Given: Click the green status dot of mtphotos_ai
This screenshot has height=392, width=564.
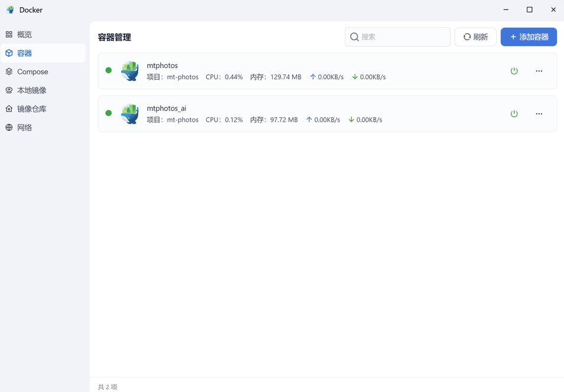Looking at the screenshot, I should tap(109, 113).
